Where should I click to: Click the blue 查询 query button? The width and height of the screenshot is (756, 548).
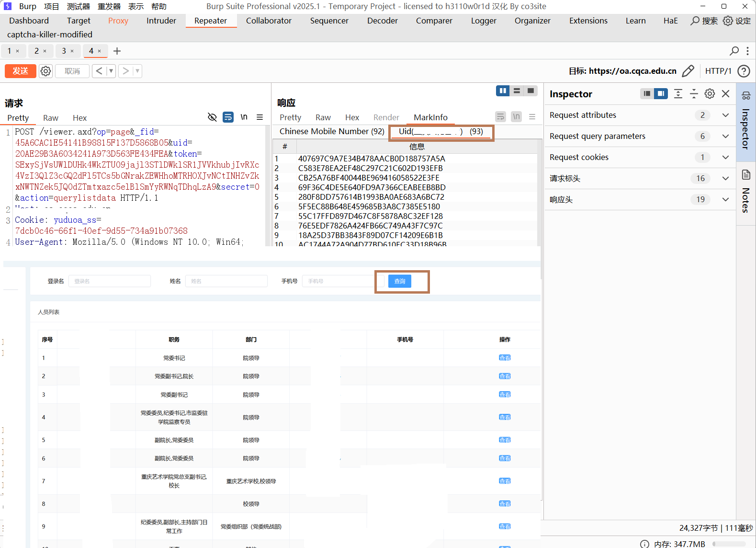[400, 281]
